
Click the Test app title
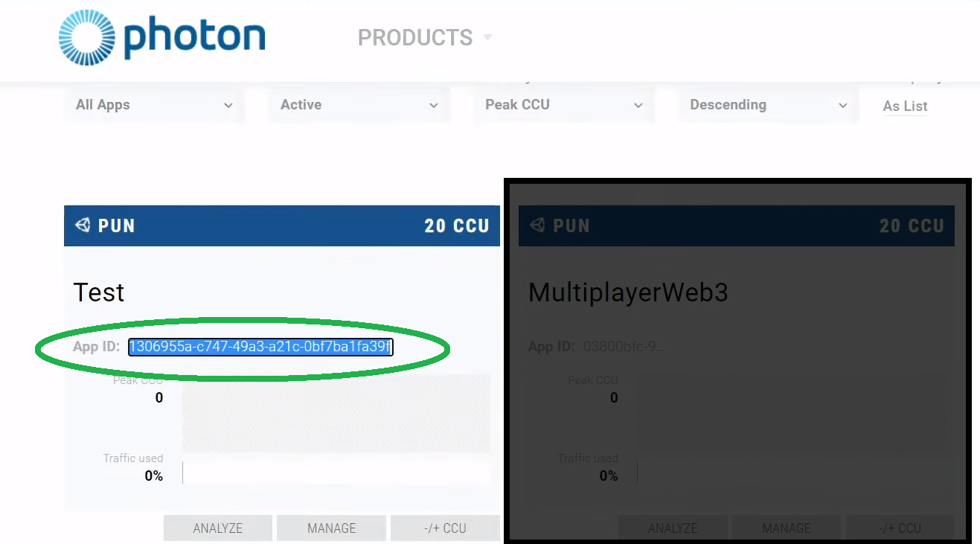[x=99, y=292]
